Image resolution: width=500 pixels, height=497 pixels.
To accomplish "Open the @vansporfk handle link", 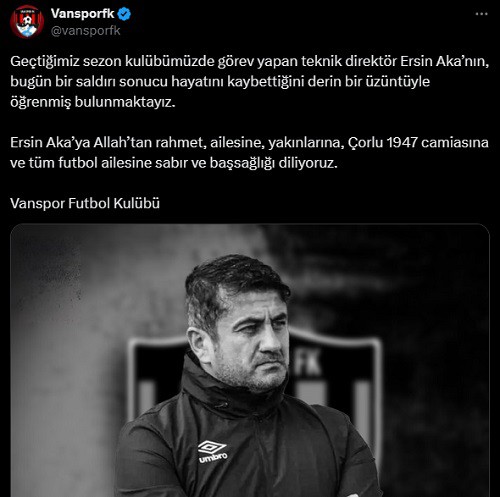I will pyautogui.click(x=85, y=31).
